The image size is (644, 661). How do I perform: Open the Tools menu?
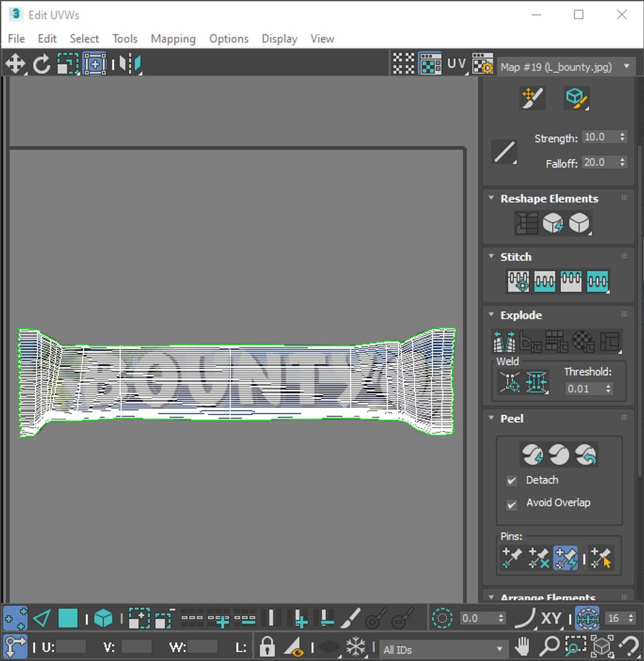click(125, 39)
